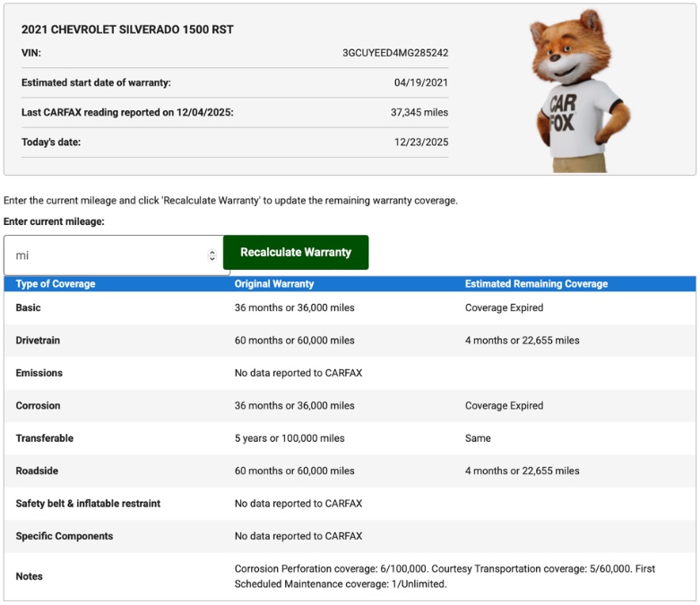700x605 pixels.
Task: Click the Notes row label
Action: (30, 576)
